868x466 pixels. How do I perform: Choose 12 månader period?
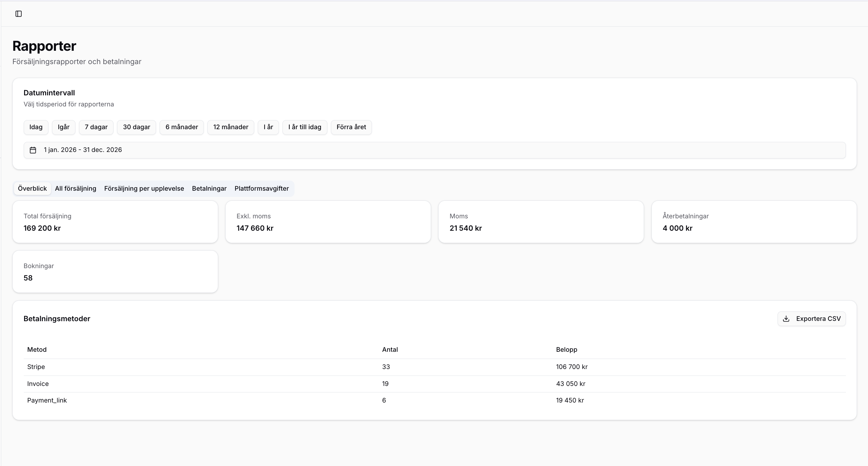(x=230, y=127)
